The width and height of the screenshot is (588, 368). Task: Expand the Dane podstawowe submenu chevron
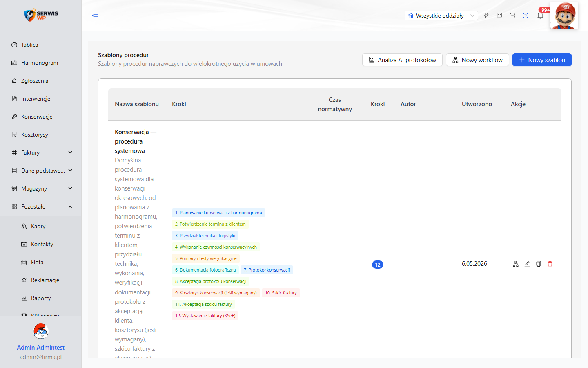[x=70, y=171]
